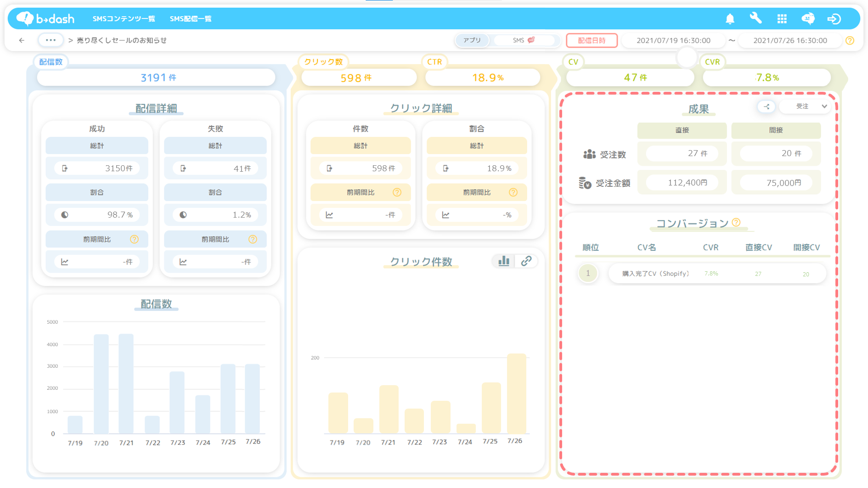
Task: Select the 購入完了CV（Shopify） row
Action: tap(717, 274)
